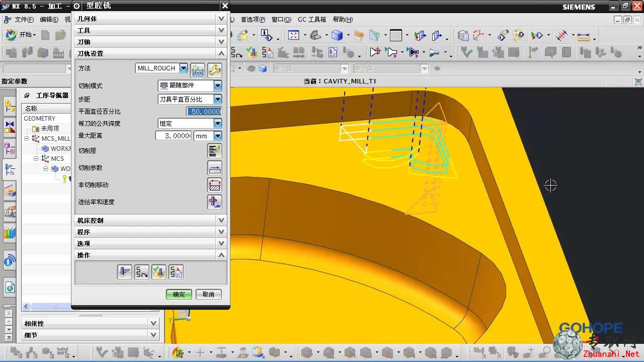Open the Preferences (首选项) menu

click(253, 20)
